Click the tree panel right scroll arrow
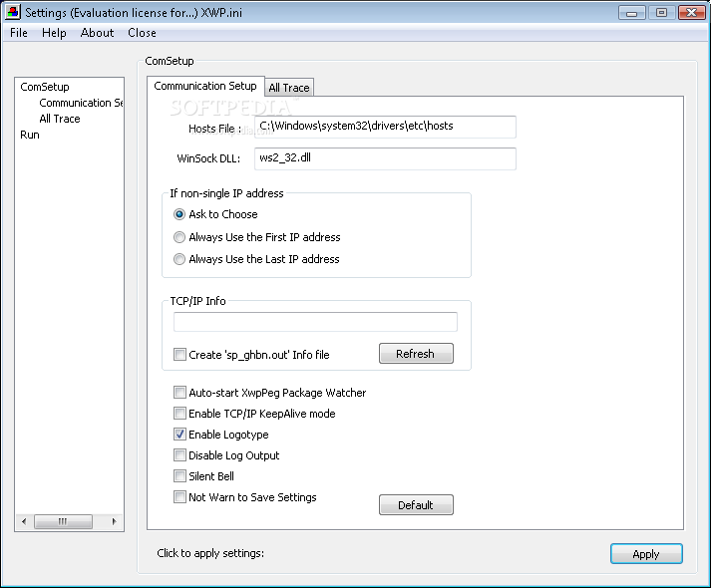 click(114, 521)
